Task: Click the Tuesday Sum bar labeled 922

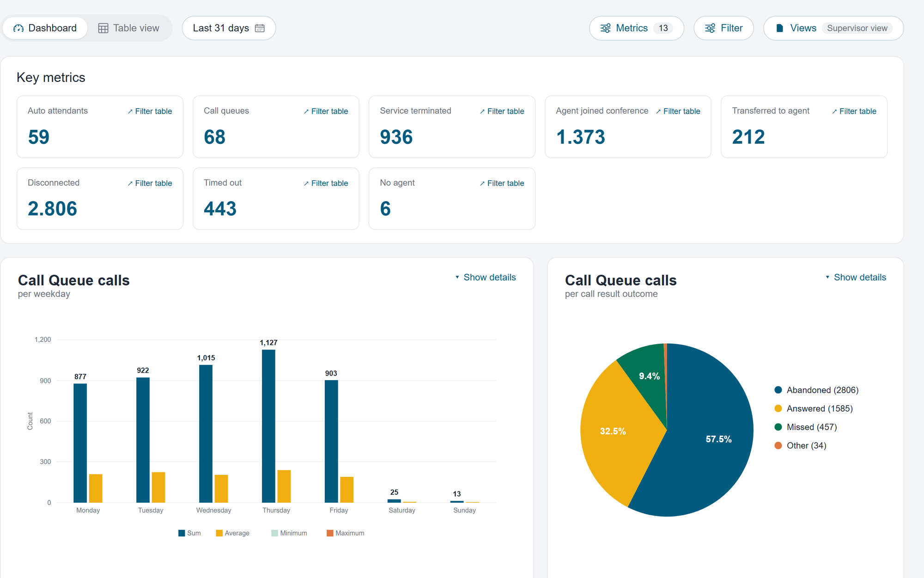Action: [x=143, y=440]
